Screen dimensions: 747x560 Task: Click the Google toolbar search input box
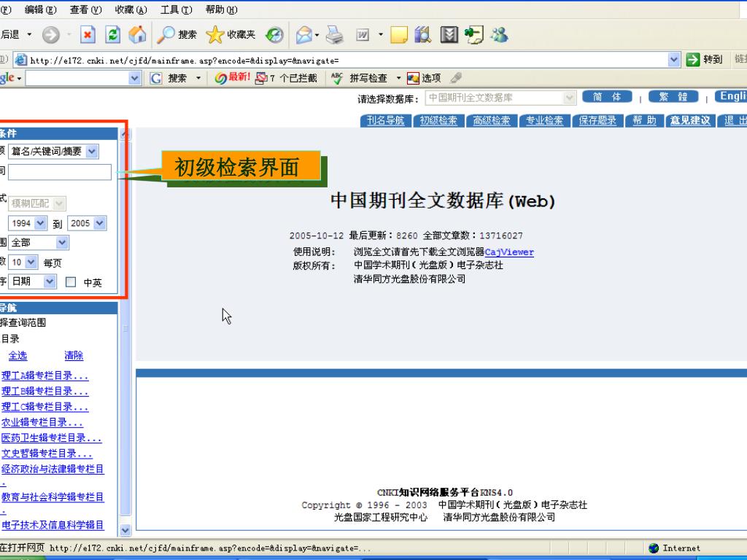pyautogui.click(x=77, y=78)
